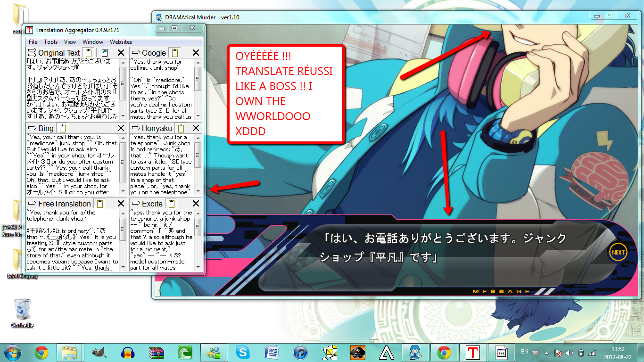Close the Google translation pane
The width and height of the screenshot is (644, 362).
(196, 53)
